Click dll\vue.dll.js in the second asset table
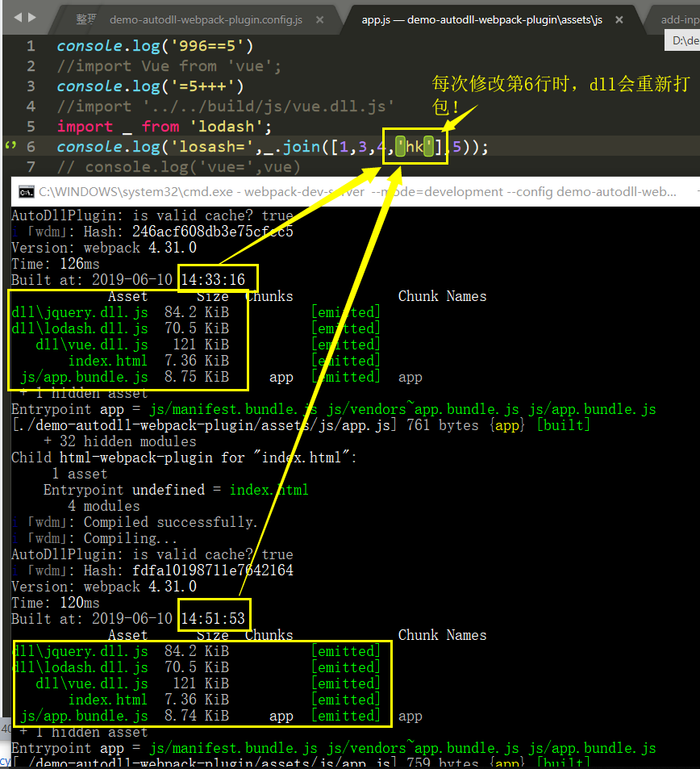This screenshot has width=700, height=769. (92, 684)
